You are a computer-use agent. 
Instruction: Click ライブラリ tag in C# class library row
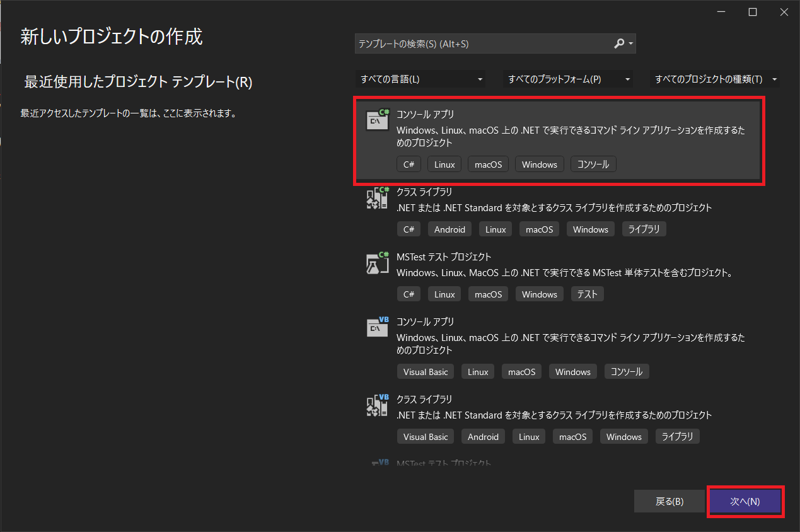[x=644, y=229]
